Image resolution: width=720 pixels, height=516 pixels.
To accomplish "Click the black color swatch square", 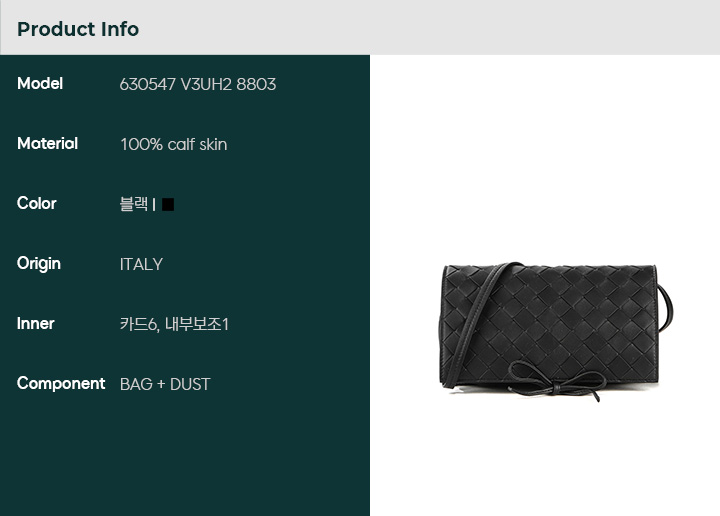I will pyautogui.click(x=168, y=205).
